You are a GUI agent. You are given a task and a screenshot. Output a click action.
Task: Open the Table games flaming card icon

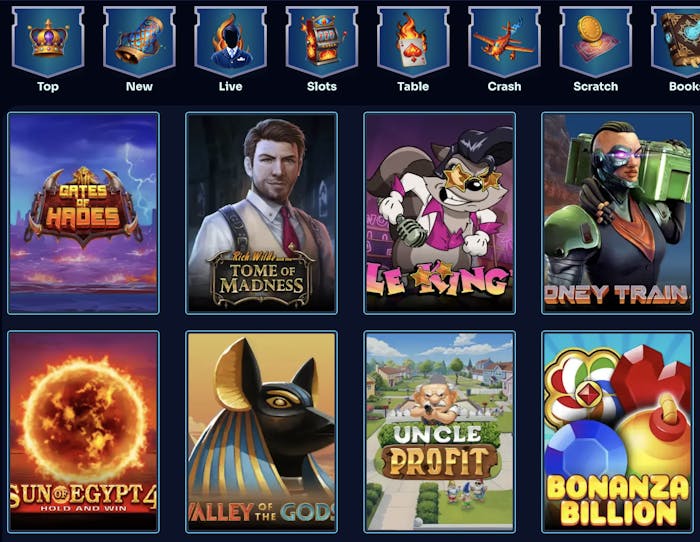[413, 41]
